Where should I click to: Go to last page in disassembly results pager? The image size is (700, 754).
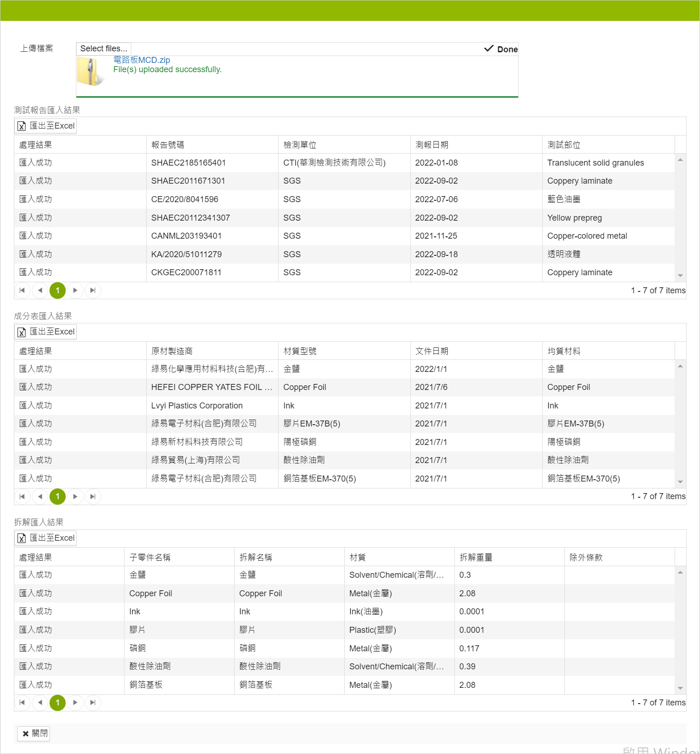click(x=93, y=703)
